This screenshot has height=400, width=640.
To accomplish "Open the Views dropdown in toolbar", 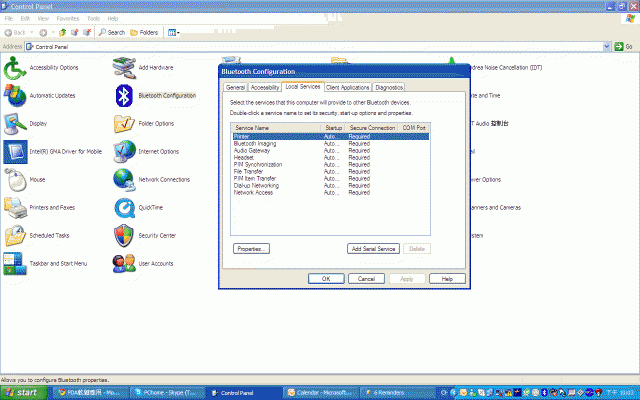I will coord(173,32).
